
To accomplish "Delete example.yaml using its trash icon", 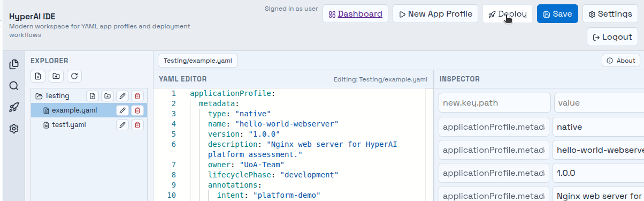I will [x=137, y=110].
